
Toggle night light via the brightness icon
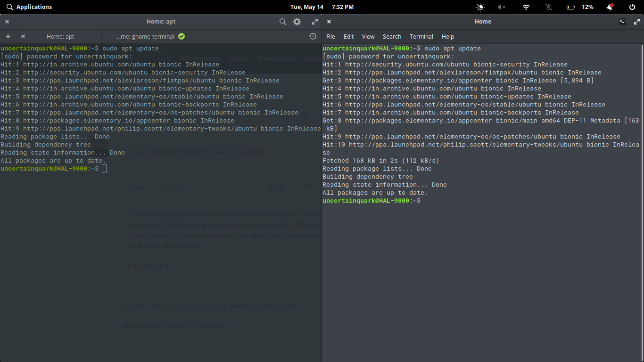(480, 7)
